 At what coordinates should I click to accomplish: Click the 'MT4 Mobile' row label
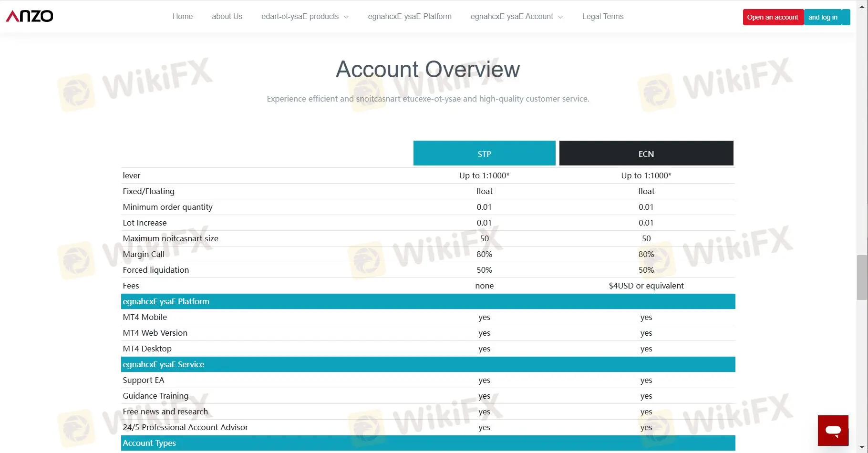145,317
